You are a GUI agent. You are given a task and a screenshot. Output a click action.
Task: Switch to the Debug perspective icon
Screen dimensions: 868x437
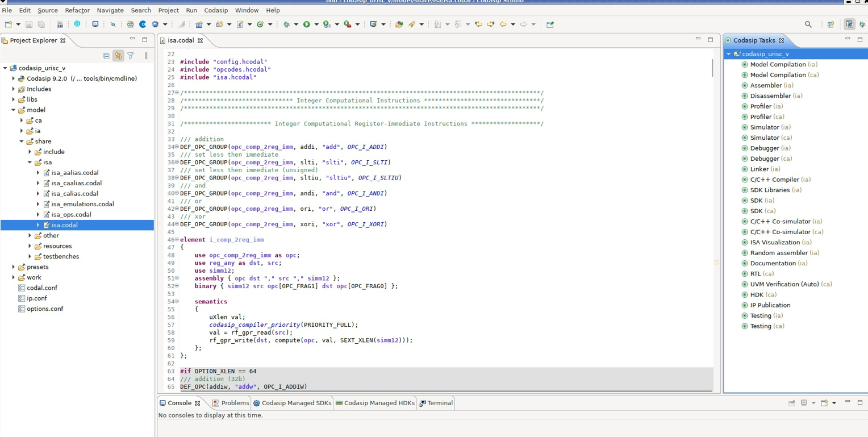[x=862, y=24]
